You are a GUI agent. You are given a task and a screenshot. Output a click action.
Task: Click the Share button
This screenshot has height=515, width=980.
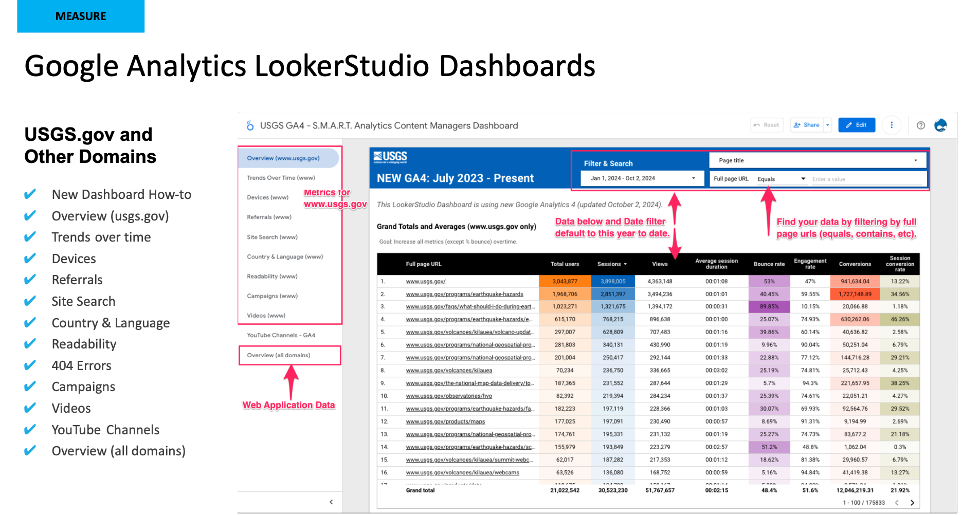pos(807,125)
